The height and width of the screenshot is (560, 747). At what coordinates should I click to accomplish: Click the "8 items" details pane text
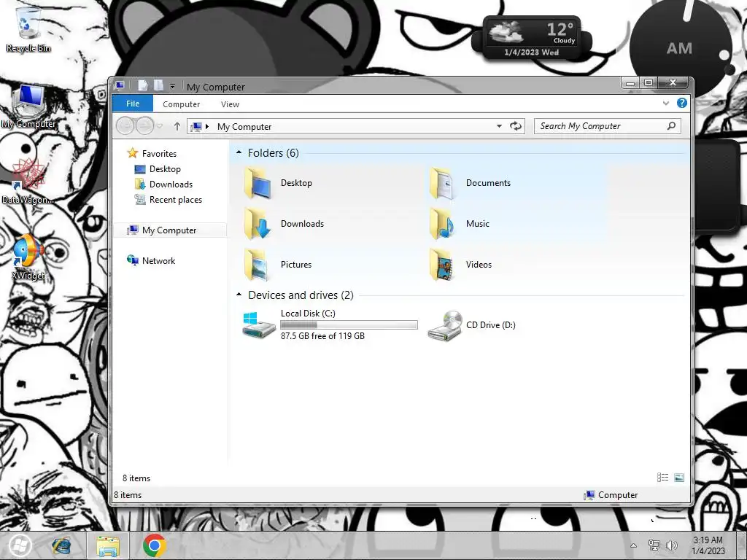click(136, 478)
